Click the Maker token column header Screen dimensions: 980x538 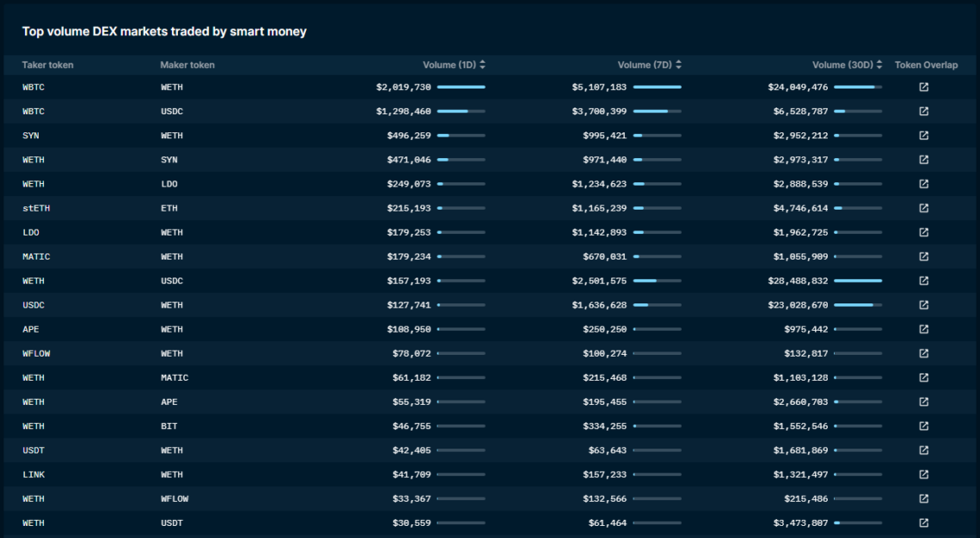tap(187, 65)
